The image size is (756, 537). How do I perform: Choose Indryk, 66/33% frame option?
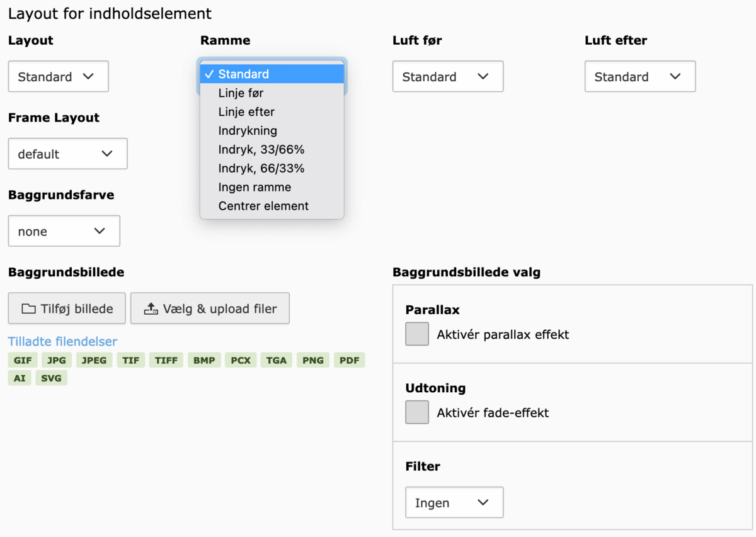point(261,169)
